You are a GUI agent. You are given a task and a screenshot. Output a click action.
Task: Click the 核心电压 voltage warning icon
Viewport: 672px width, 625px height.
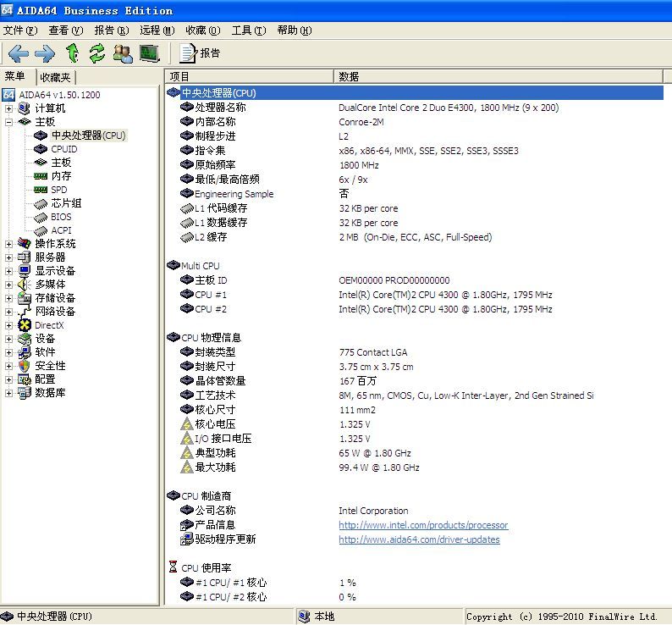coord(186,424)
